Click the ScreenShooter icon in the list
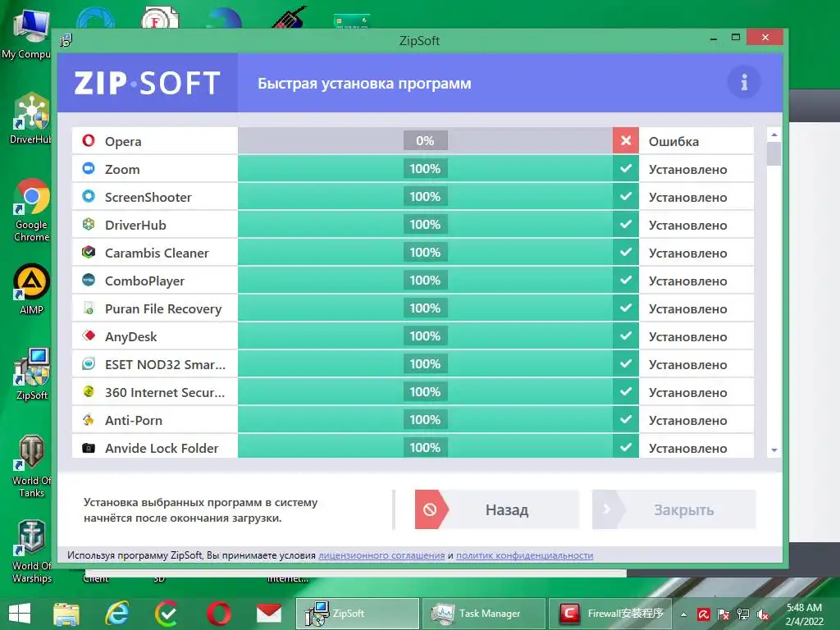 [x=89, y=197]
